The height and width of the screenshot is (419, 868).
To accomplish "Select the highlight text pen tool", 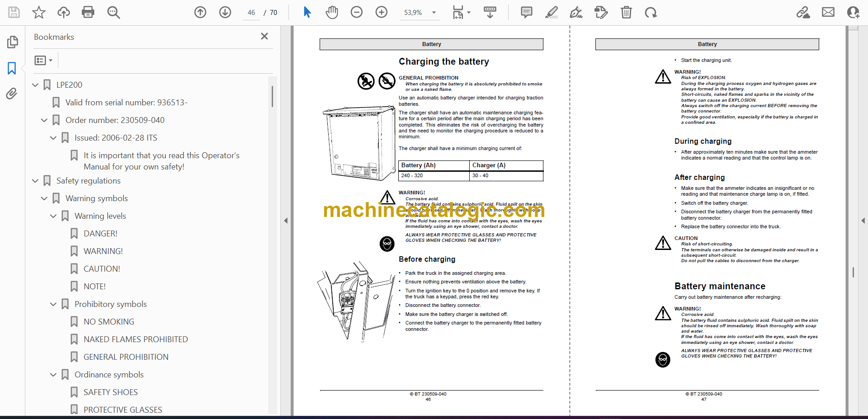I will pyautogui.click(x=552, y=12).
